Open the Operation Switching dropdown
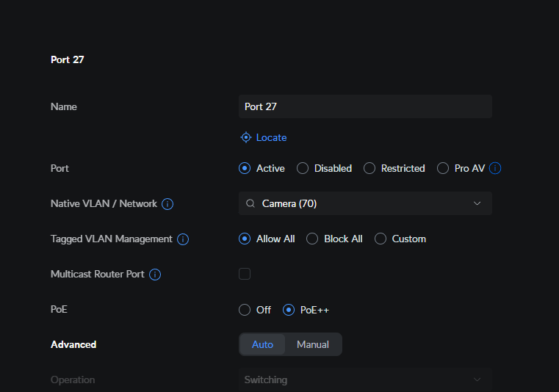The image size is (559, 392). 365,380
